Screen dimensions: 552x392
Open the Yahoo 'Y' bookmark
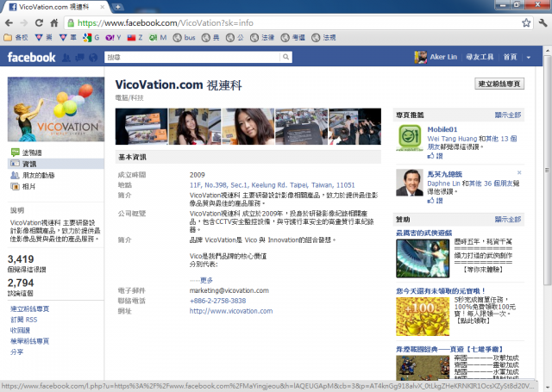pyautogui.click(x=113, y=37)
